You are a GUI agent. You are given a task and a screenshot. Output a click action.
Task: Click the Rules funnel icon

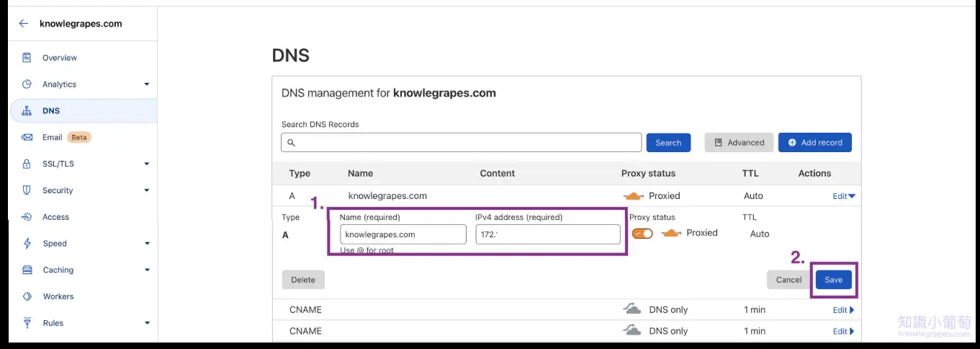[x=27, y=323]
